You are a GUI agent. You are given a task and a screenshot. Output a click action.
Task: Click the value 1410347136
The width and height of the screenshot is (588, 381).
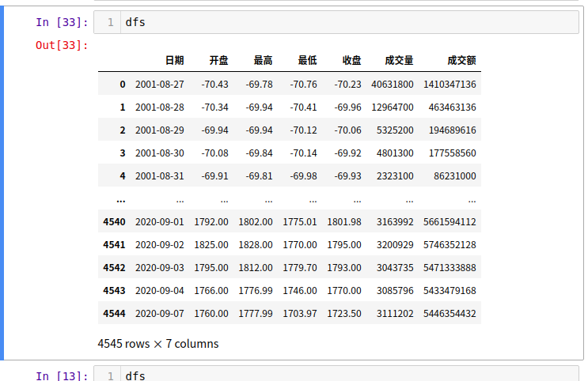pos(450,85)
